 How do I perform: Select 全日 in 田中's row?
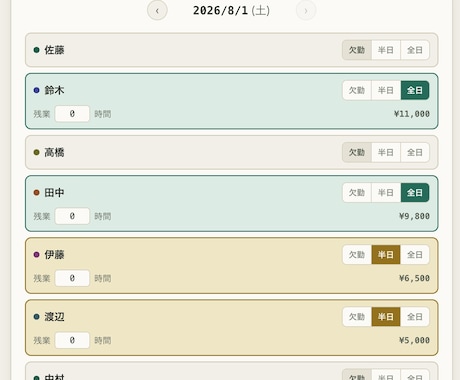pos(415,193)
